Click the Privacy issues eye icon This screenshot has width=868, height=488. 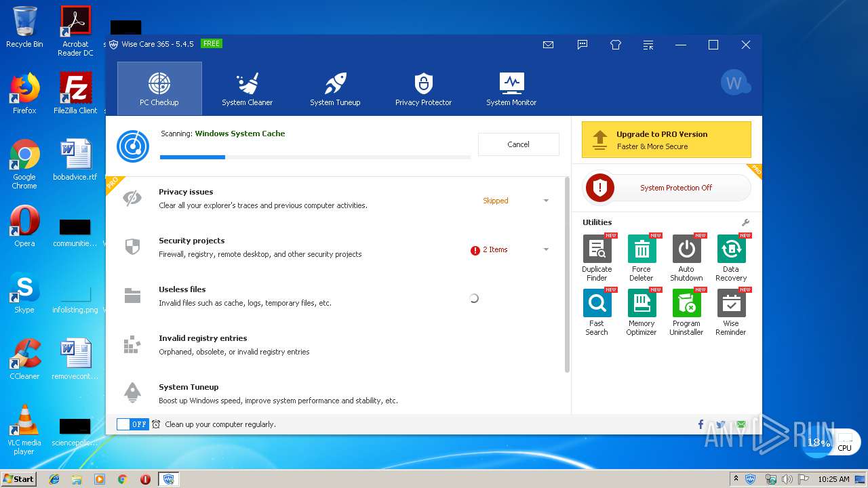132,198
